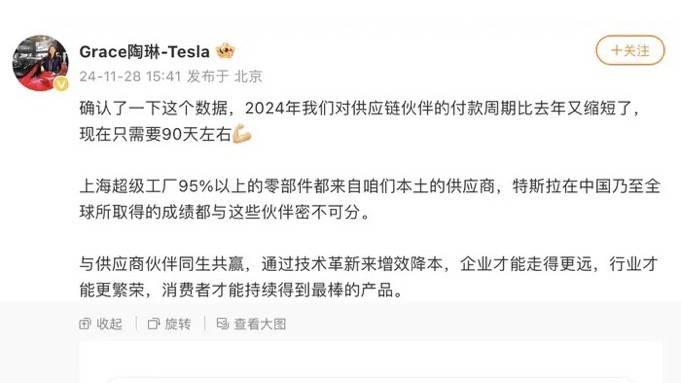
Task: Click the 24-11-28 15:41 timestamp
Action: pyautogui.click(x=130, y=76)
